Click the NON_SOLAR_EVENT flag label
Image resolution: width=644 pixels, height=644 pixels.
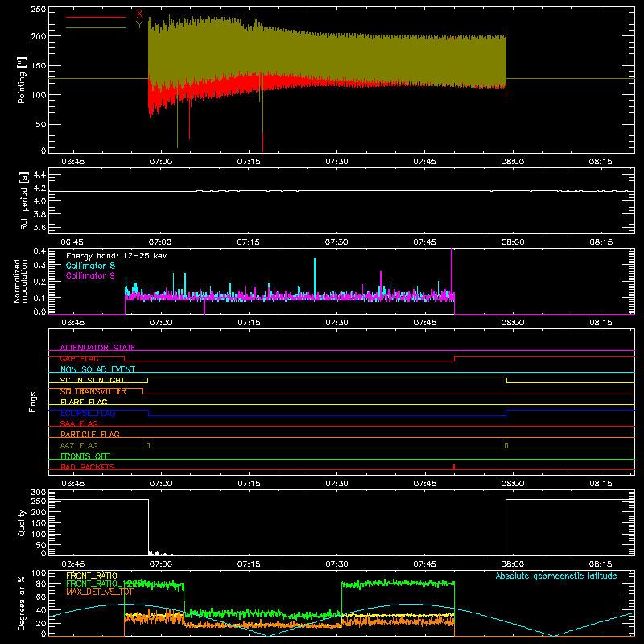(97, 369)
